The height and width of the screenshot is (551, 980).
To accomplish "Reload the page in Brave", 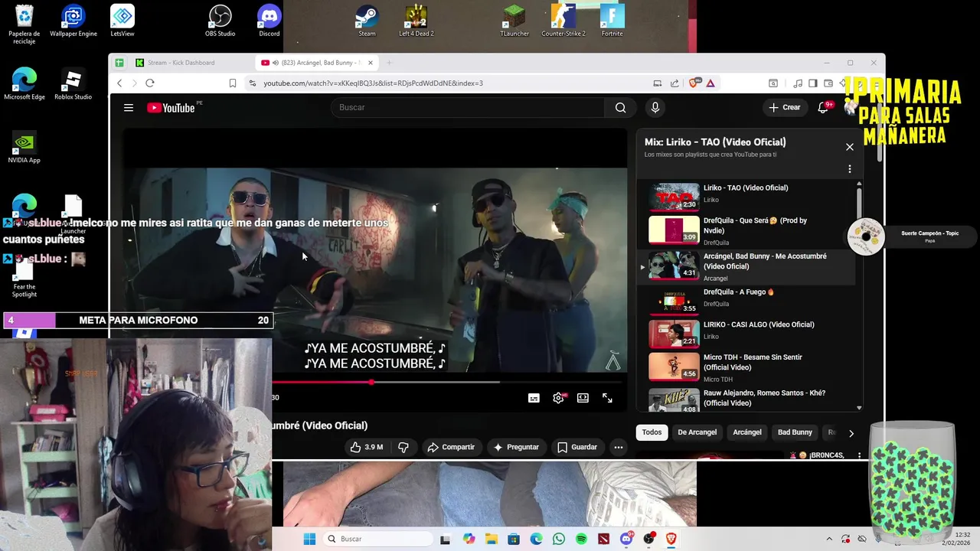I will [150, 83].
